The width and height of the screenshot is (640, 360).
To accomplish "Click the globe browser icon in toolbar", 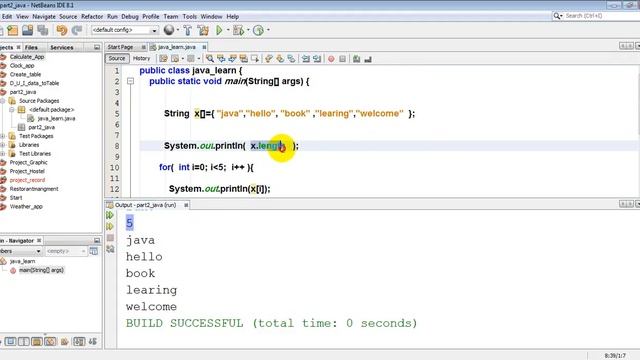I will coord(169,30).
